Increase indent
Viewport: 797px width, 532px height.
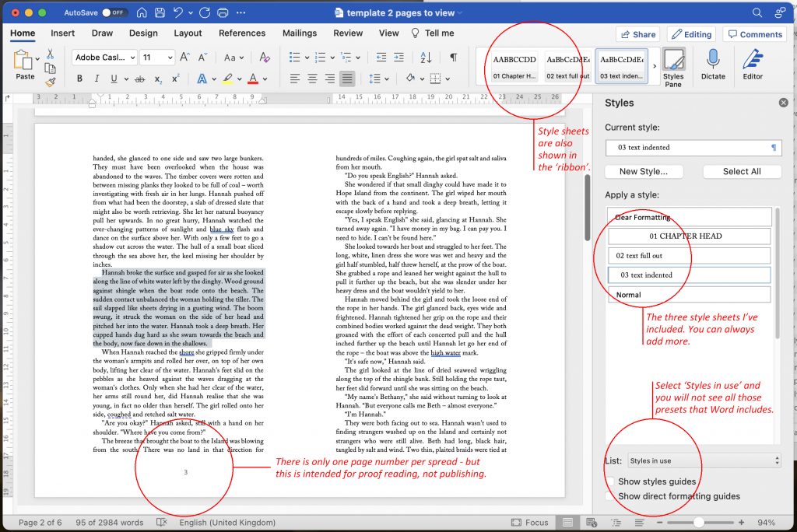pyautogui.click(x=399, y=58)
